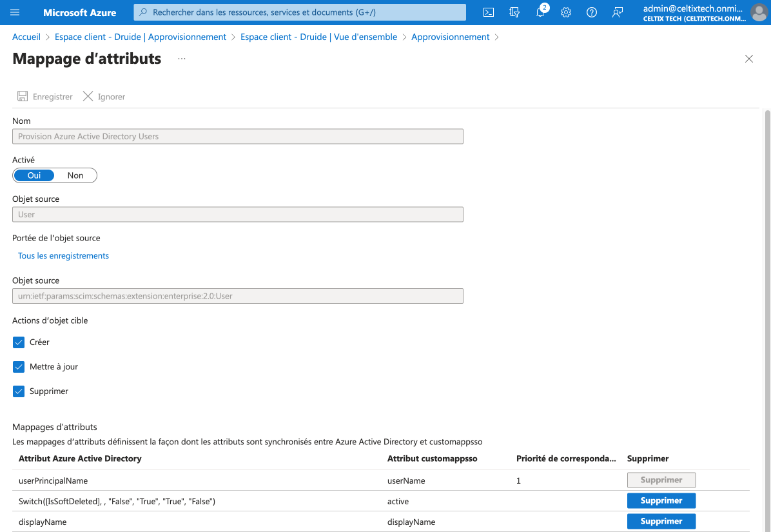Click displayName in customappsso column
The height and width of the screenshot is (532, 771).
(411, 522)
